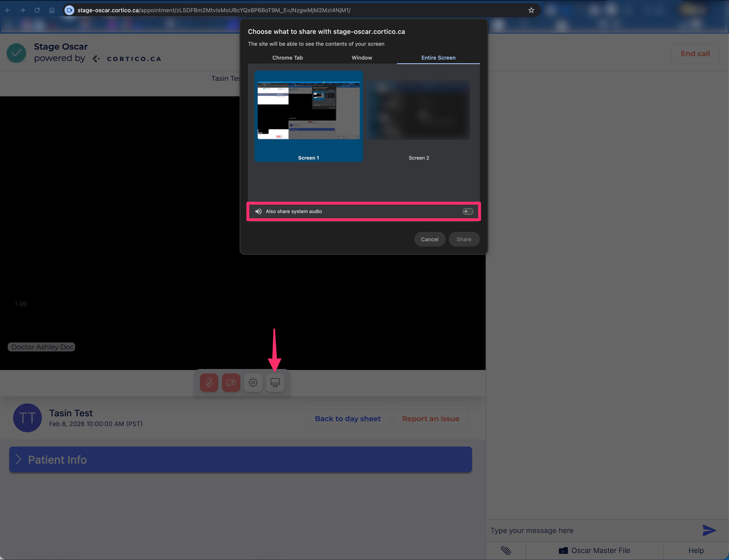Unmute the microphone icon button
729x560 pixels.
(x=209, y=382)
